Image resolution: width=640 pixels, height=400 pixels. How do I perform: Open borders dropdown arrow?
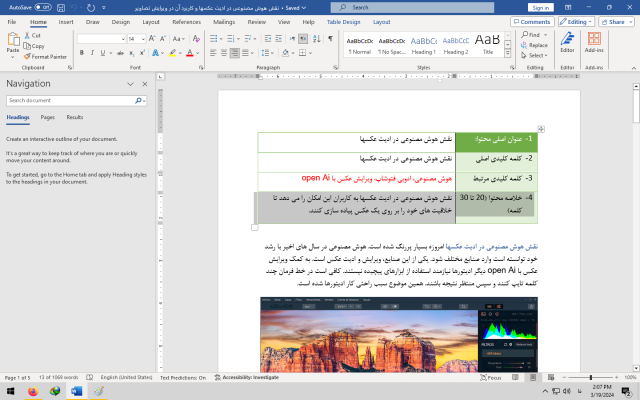(x=310, y=53)
